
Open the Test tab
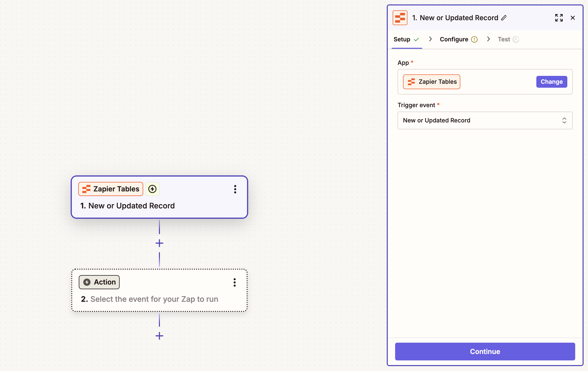(508, 39)
